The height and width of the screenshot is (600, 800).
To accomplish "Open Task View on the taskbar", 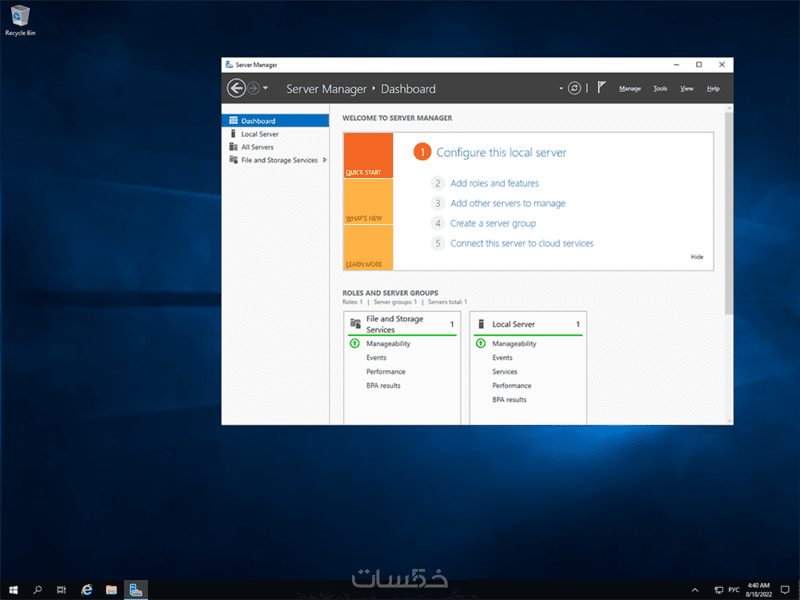I will (x=61, y=590).
